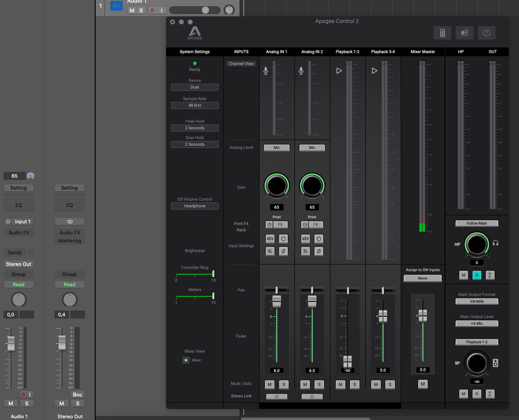Invert phase on Analog IN 2
This screenshot has height=420, width=519.
[x=319, y=251]
